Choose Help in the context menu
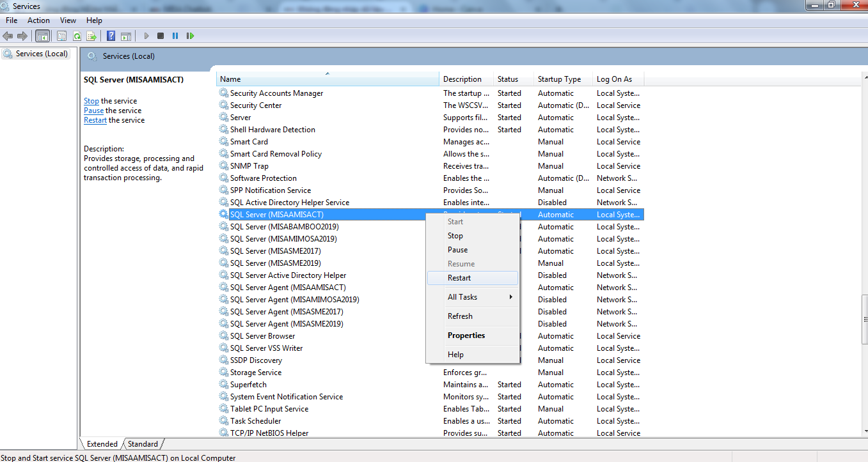The height and width of the screenshot is (462, 868). pyautogui.click(x=472, y=355)
